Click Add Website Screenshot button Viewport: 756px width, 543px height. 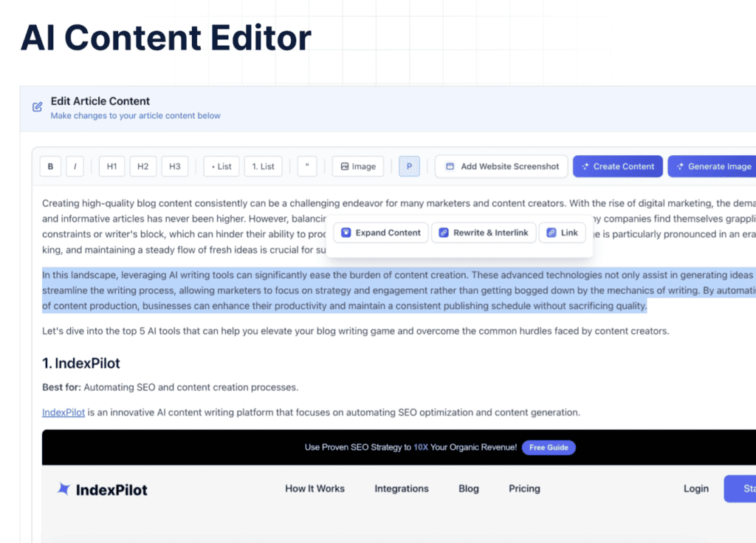pos(501,166)
